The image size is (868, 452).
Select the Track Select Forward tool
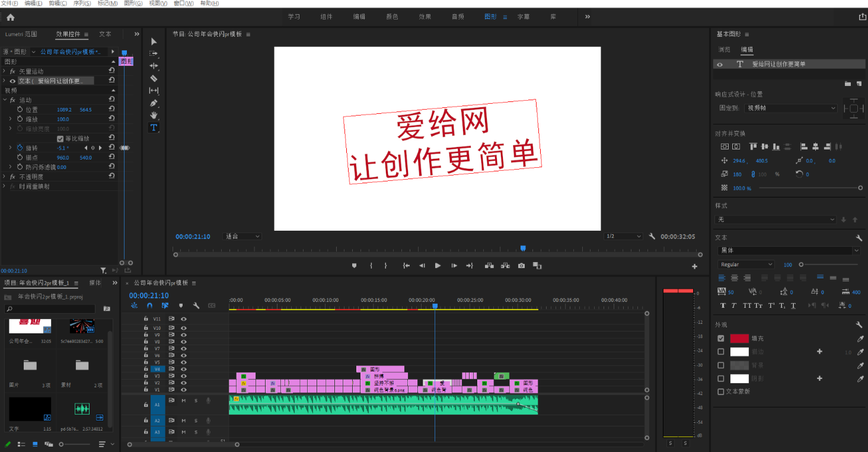point(154,53)
